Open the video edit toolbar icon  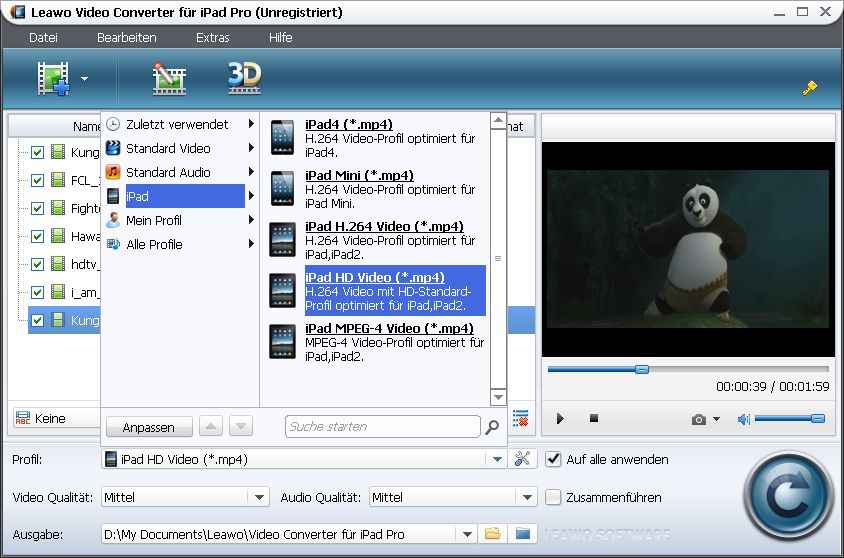[x=169, y=79]
